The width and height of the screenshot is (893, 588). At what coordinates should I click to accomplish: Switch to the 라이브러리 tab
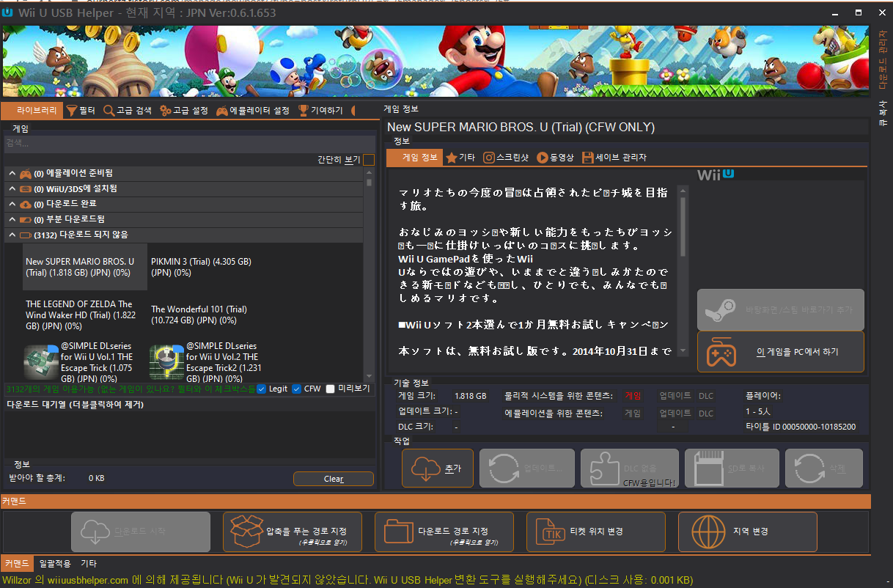(32, 111)
